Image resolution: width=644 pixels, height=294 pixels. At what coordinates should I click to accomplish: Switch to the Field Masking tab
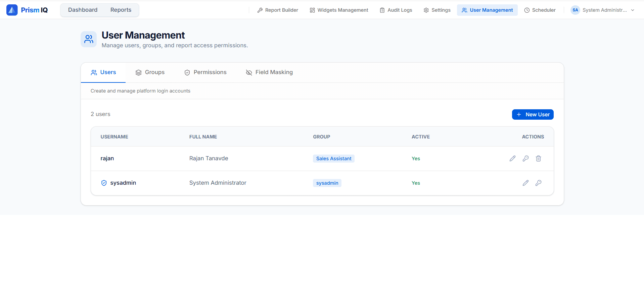pos(269,72)
